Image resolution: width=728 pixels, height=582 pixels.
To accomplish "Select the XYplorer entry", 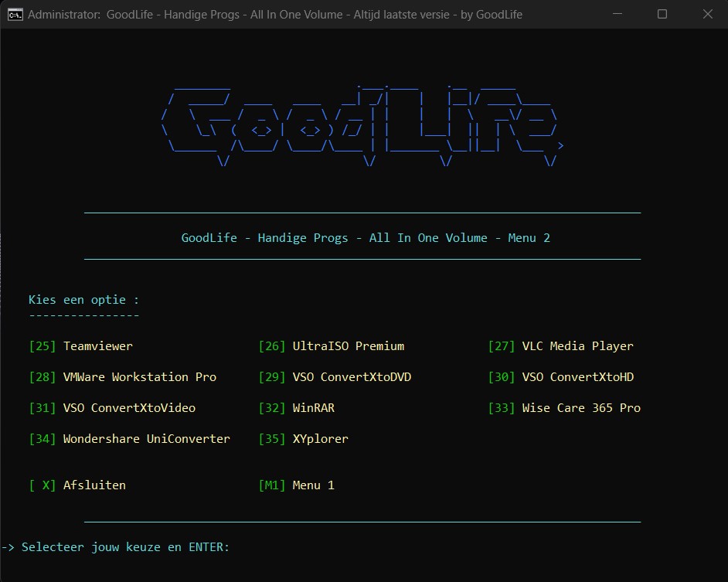I will [321, 439].
